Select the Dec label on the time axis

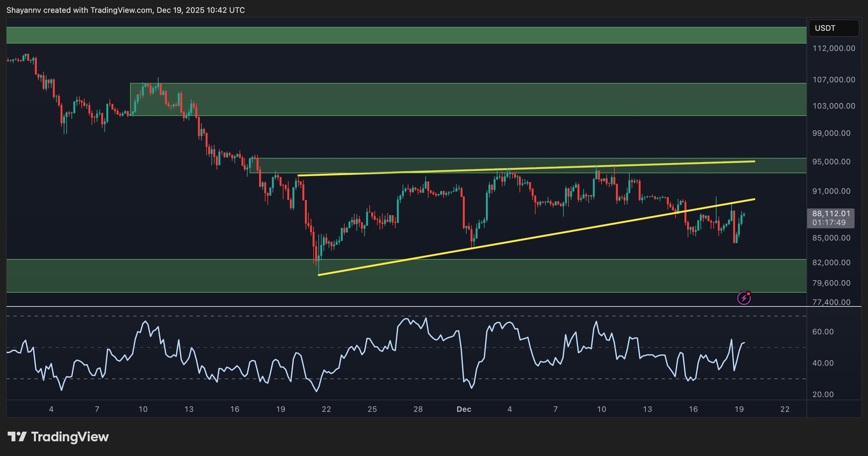(x=465, y=409)
